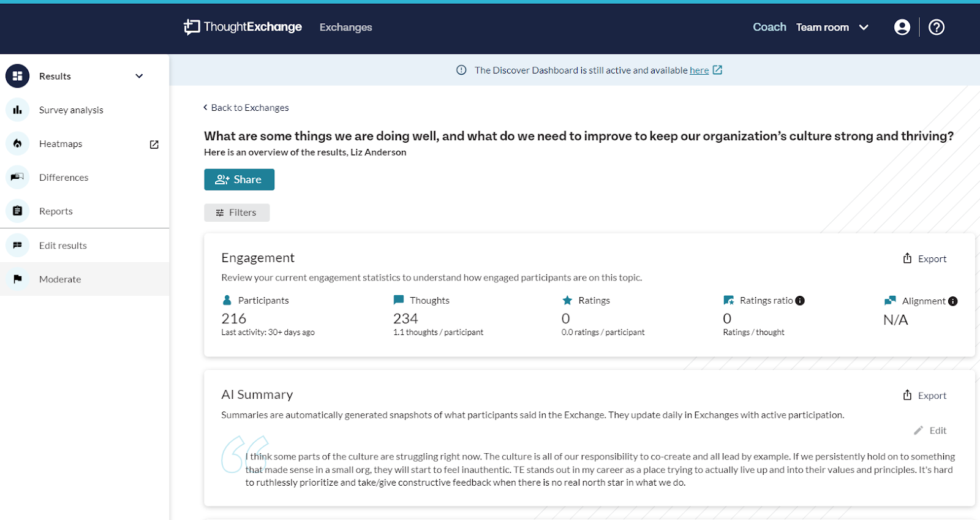
Task: Click the Alignment N/A value
Action: coord(895,320)
